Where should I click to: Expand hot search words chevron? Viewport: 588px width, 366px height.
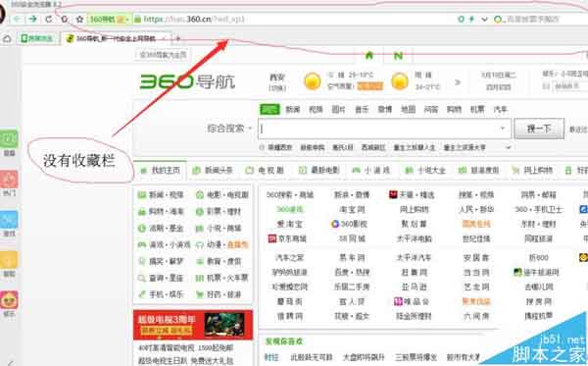(x=509, y=147)
